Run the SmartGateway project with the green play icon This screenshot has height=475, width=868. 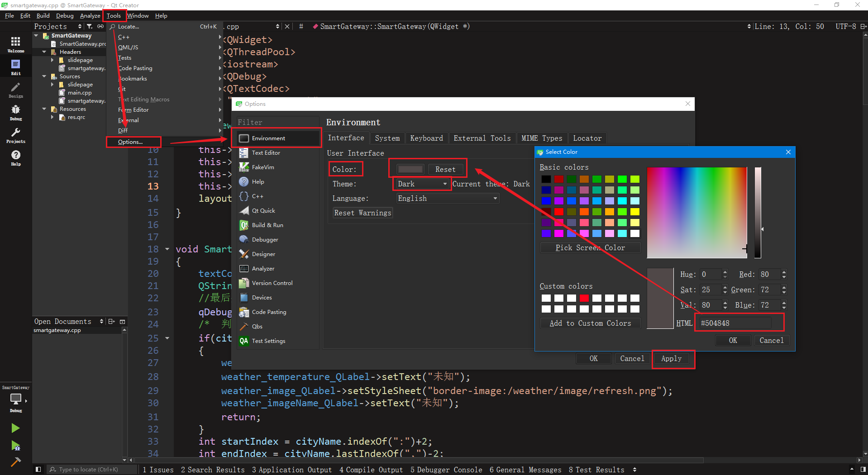tap(15, 427)
